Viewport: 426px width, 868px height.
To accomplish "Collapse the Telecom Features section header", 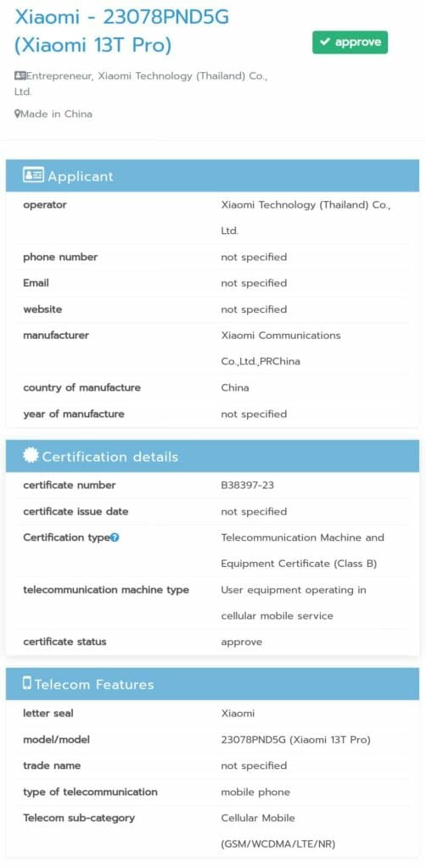I will pyautogui.click(x=213, y=684).
